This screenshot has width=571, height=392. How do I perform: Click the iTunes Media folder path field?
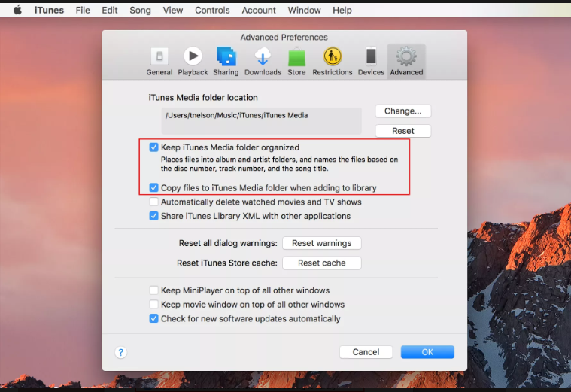pyautogui.click(x=262, y=121)
